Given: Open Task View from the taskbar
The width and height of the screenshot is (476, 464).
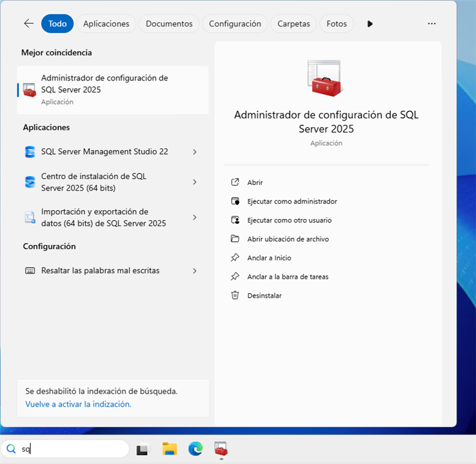Looking at the screenshot, I should (x=143, y=449).
